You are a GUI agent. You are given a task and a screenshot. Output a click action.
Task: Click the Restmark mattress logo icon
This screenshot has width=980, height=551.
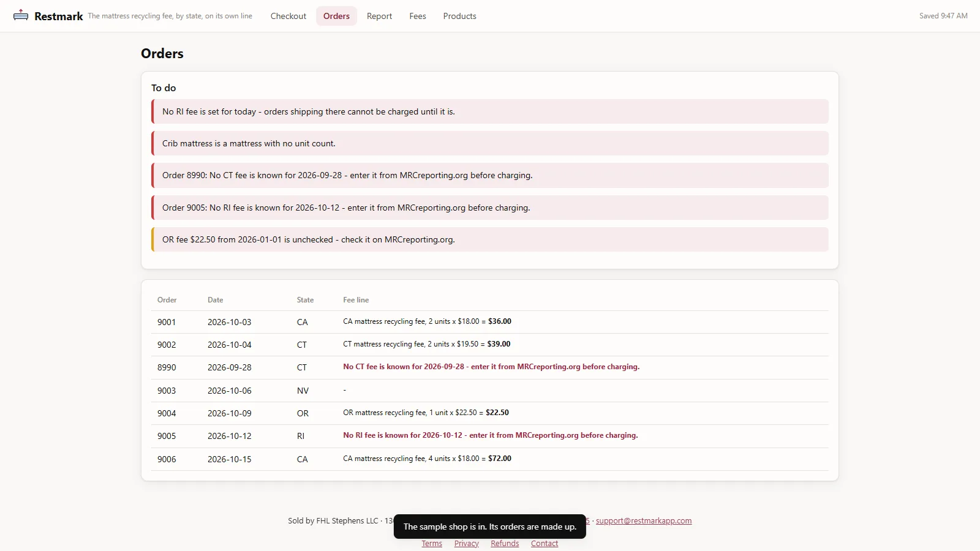click(x=21, y=15)
